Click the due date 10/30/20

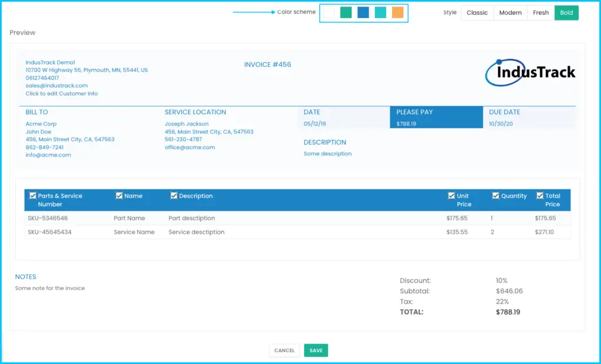coord(501,124)
